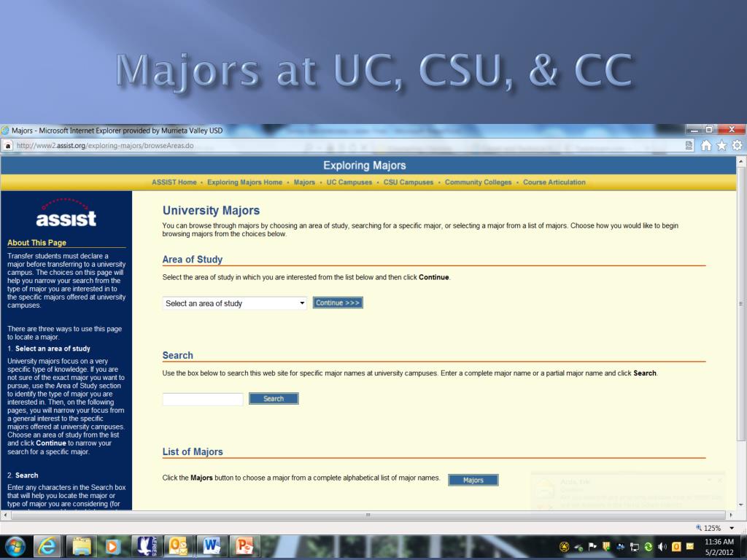
Task: Click the Majors button under List of Majors
Action: point(473,480)
